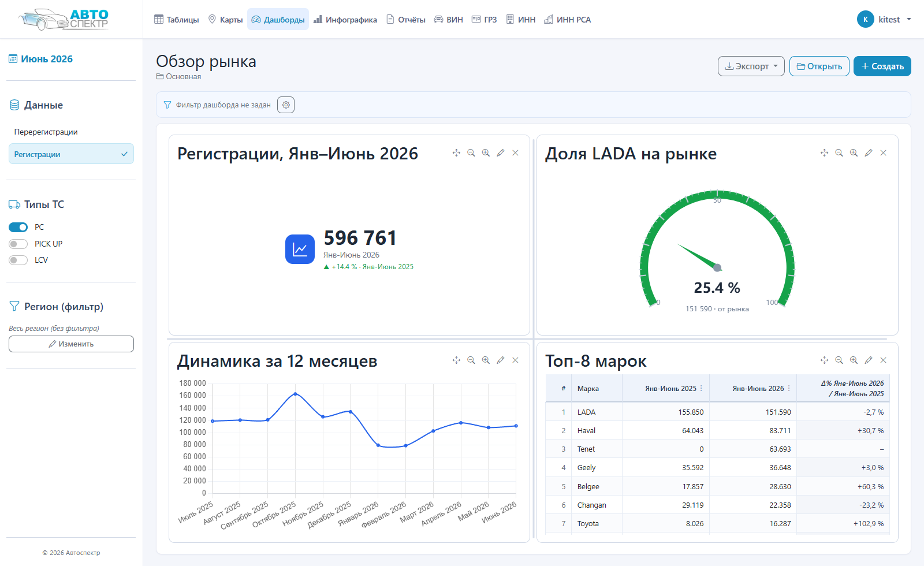Expand the kitest account menu arrow

pyautogui.click(x=909, y=20)
